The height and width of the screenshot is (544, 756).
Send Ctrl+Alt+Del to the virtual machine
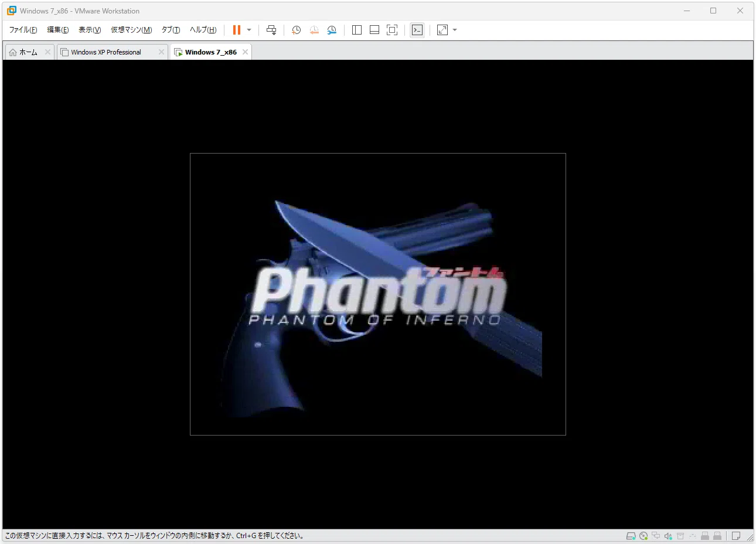pos(271,30)
